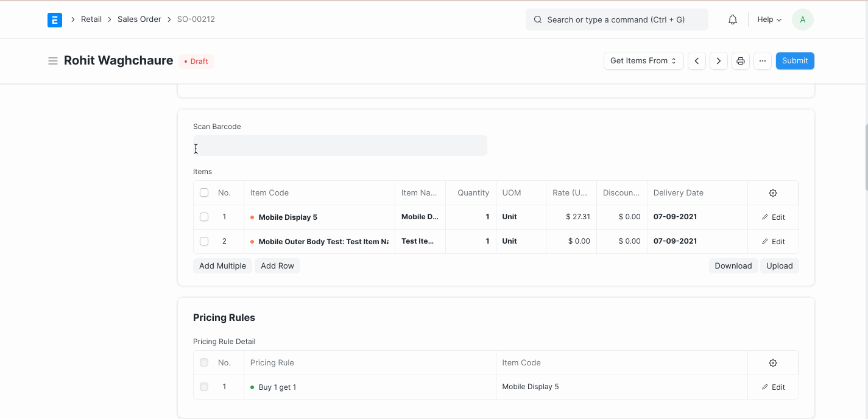Open the Help dropdown menu

[769, 19]
